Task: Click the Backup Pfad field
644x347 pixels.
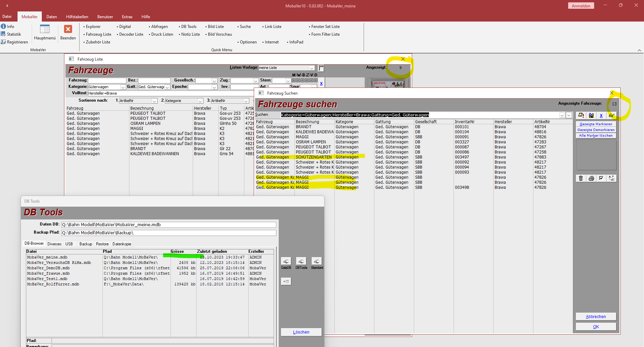Action: [x=168, y=233]
